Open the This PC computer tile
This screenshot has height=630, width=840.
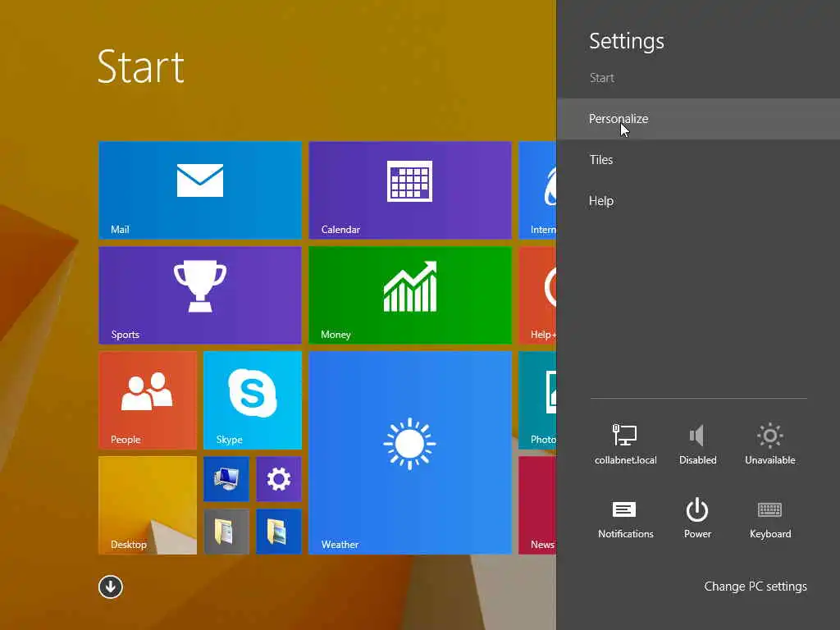coord(226,479)
